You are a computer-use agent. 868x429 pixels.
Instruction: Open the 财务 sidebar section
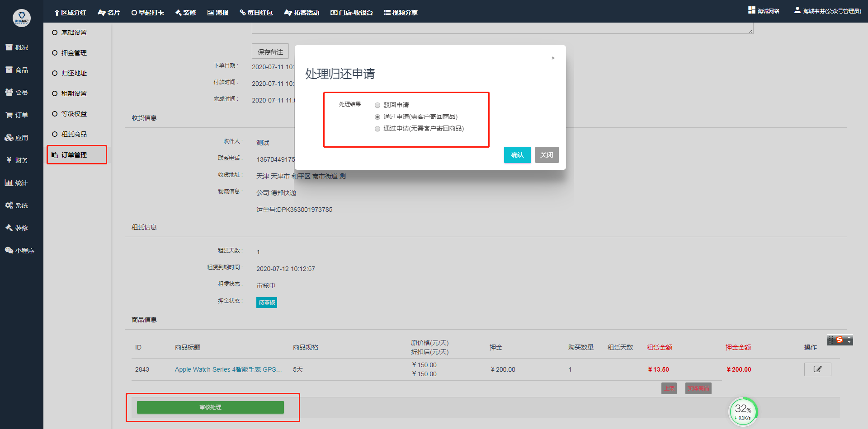tap(17, 160)
